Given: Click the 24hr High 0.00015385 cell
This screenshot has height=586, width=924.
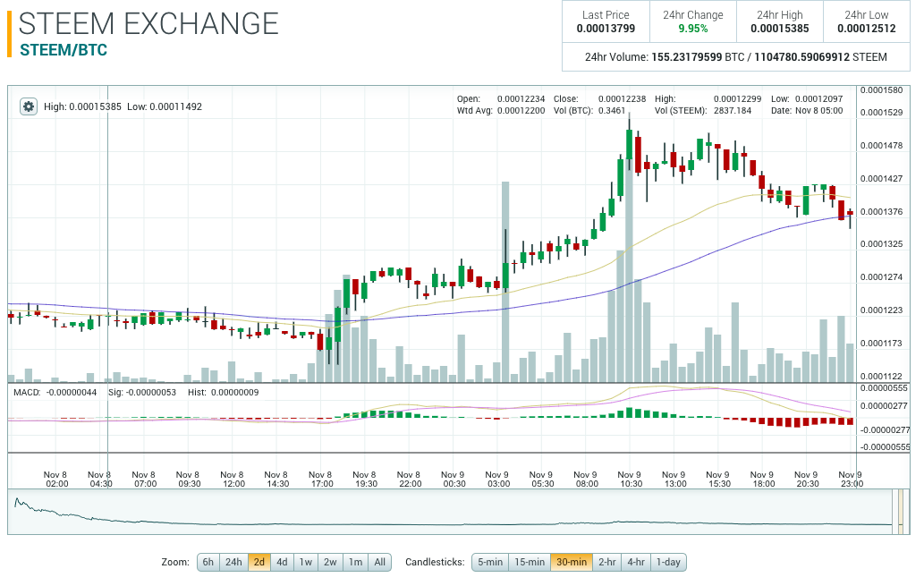Looking at the screenshot, I should tap(780, 21).
